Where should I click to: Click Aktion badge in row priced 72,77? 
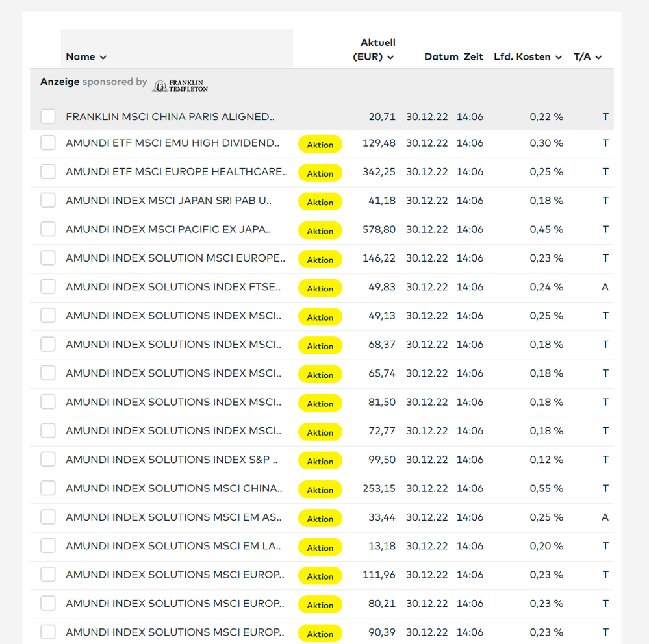pyautogui.click(x=320, y=432)
